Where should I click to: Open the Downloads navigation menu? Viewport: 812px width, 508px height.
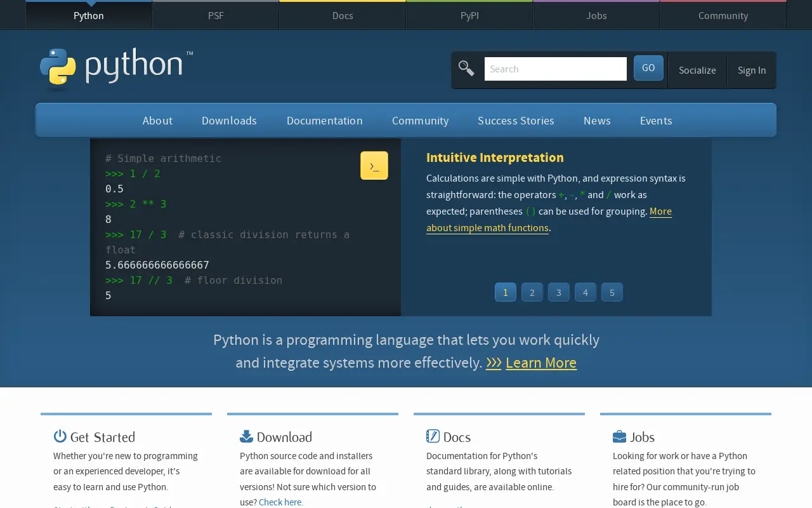pyautogui.click(x=229, y=121)
